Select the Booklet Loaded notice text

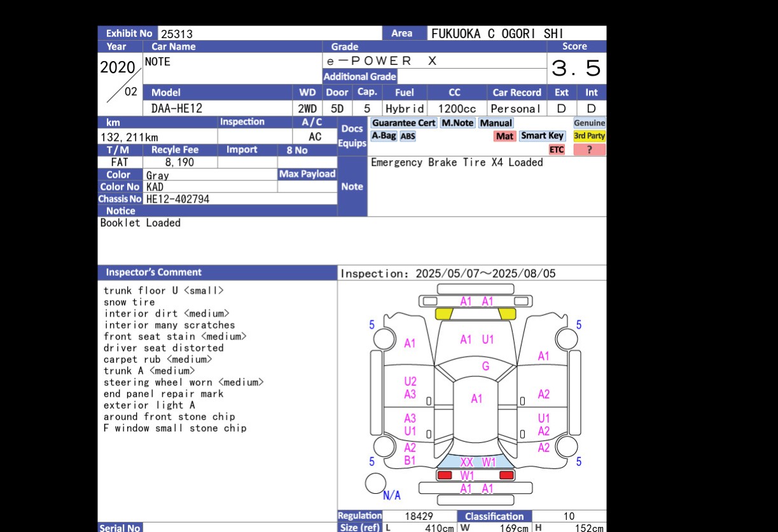tap(141, 223)
